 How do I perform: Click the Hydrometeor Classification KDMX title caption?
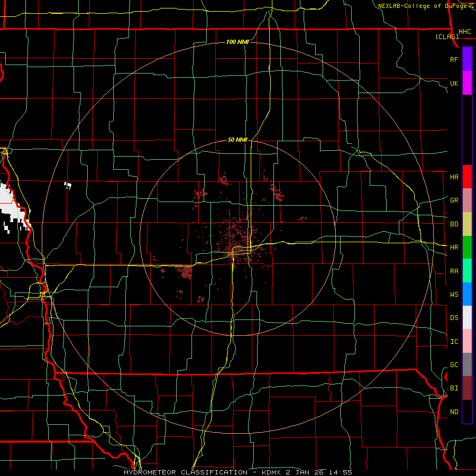237,472
